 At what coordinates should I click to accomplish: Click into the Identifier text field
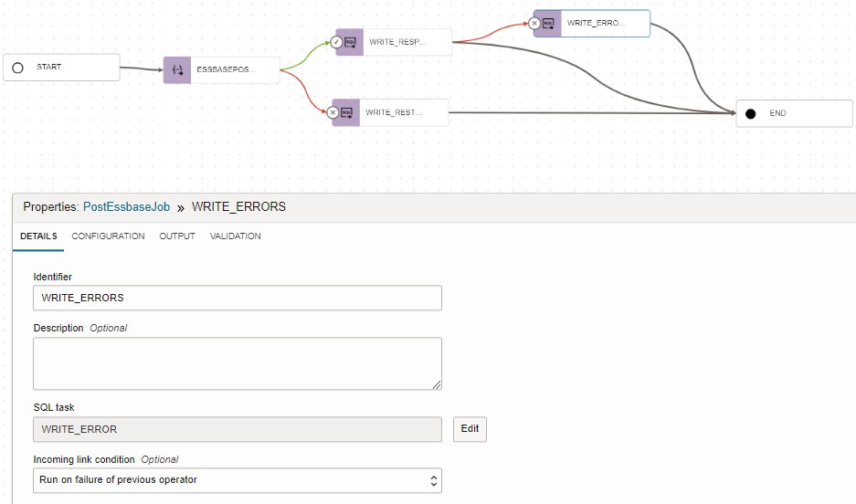[238, 298]
